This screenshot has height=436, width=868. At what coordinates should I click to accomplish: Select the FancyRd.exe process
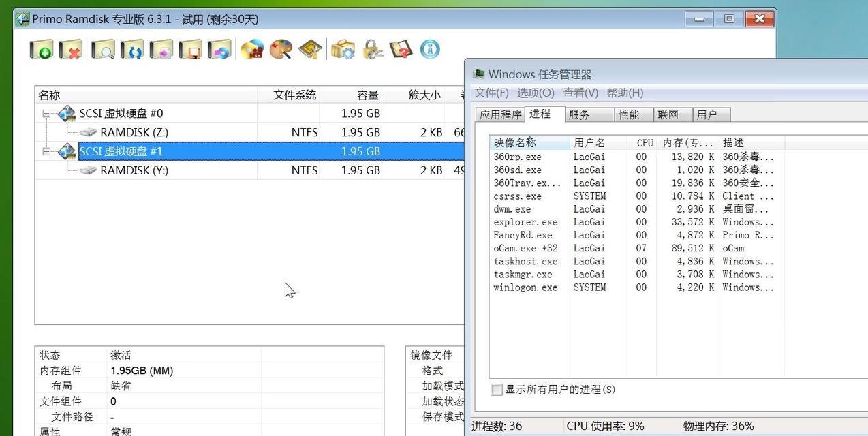click(636, 235)
